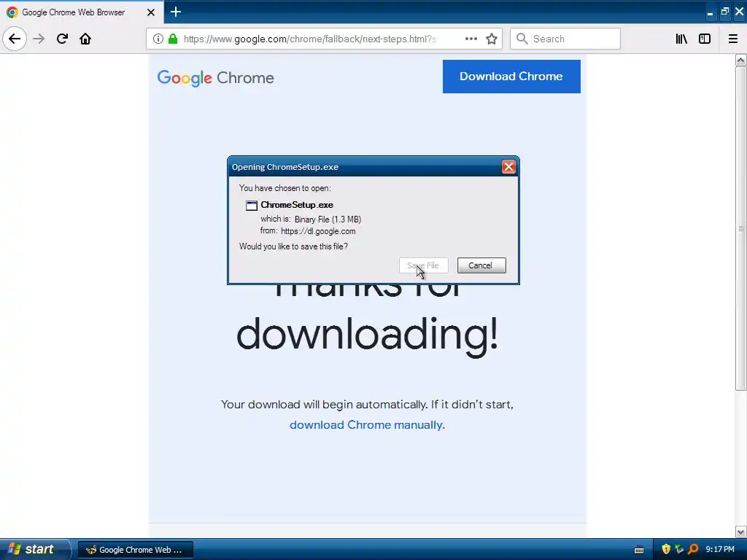This screenshot has width=747, height=560.
Task: Minimize the browser window
Action: coord(710,12)
